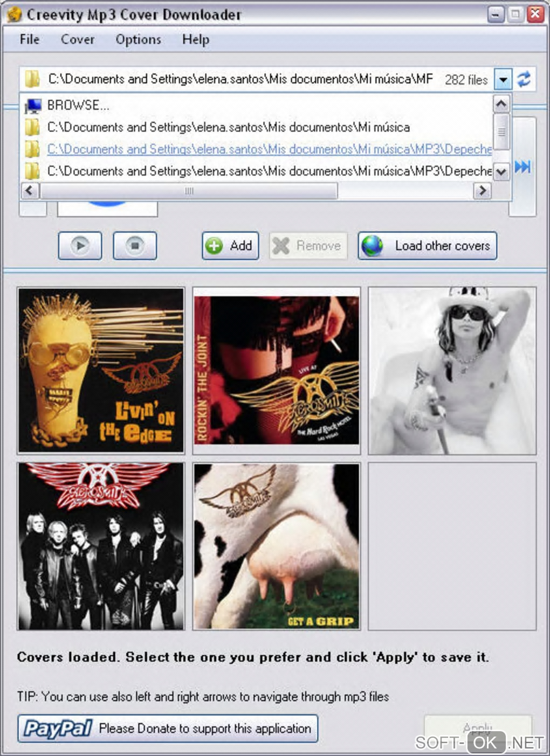The image size is (550, 756).
Task: Click the Add cover button
Action: [x=230, y=246]
